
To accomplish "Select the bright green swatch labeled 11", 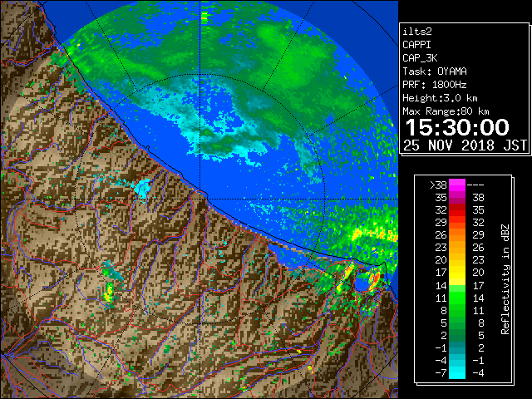I will [x=457, y=298].
